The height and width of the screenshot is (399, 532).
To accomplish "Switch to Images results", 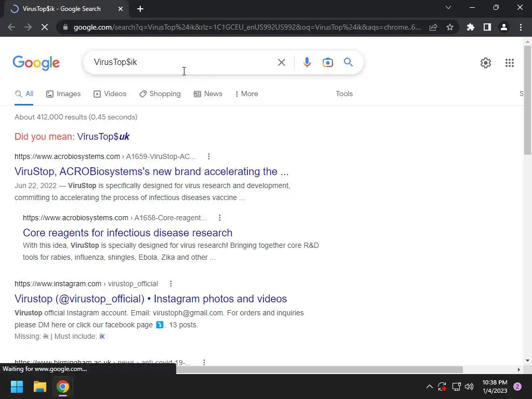I will coord(63,94).
